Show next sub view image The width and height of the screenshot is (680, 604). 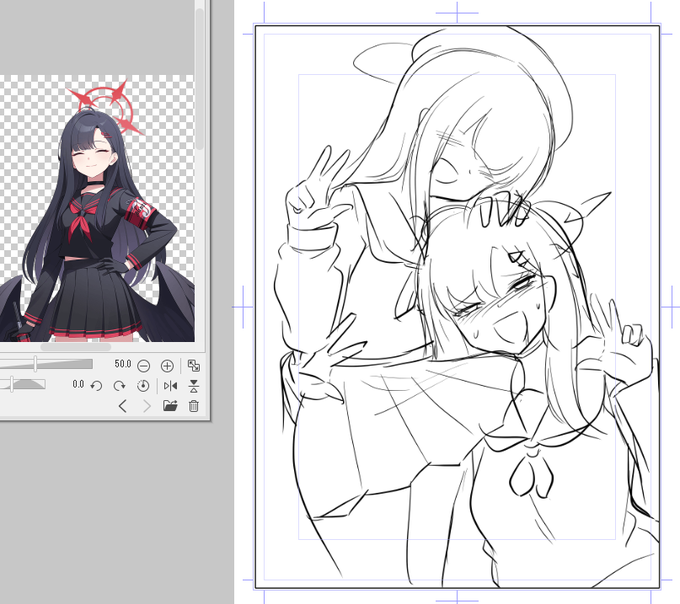coord(147,406)
